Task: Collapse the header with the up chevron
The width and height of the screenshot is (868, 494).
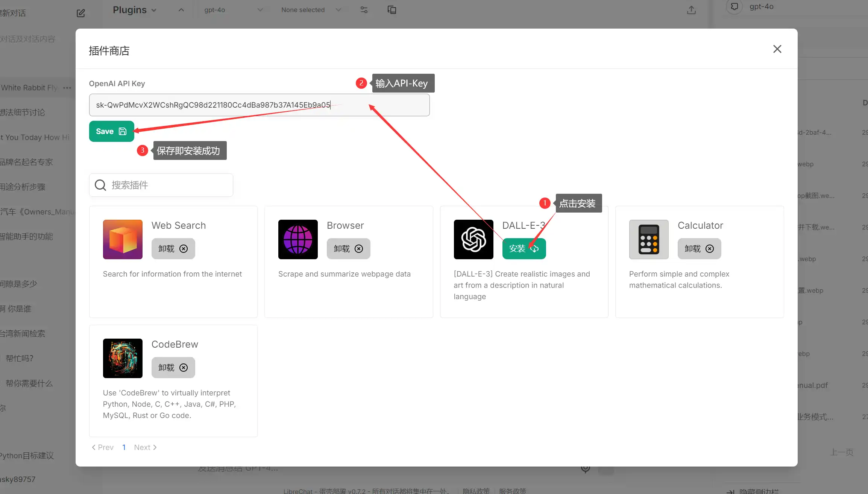Action: (181, 10)
